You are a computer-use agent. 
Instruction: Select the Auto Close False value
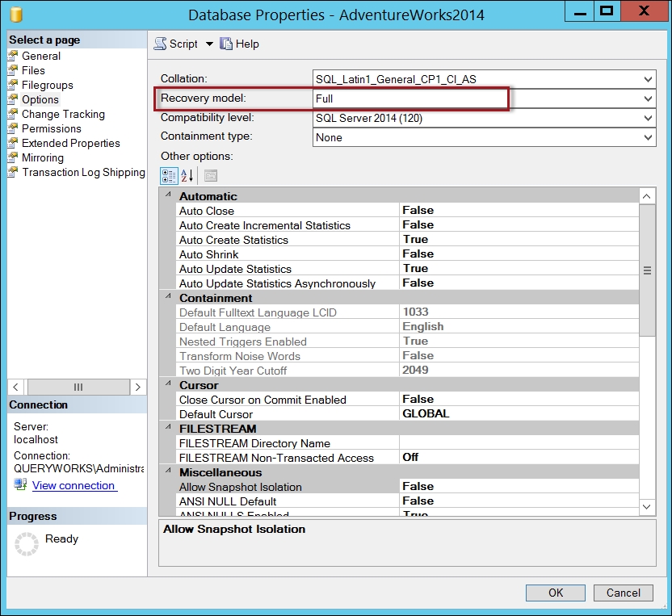(x=519, y=211)
